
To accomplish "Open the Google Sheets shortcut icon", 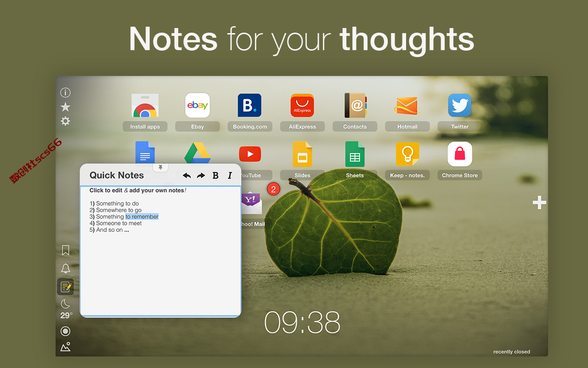I will [355, 154].
